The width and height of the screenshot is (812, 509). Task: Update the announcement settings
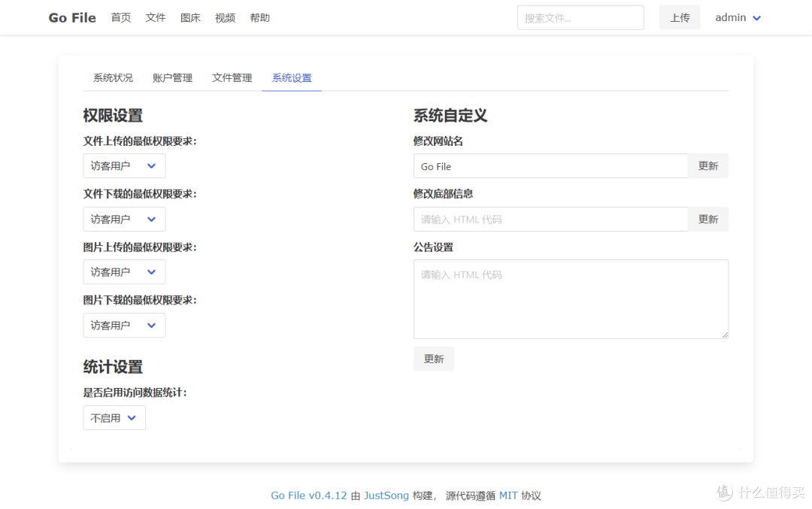click(434, 359)
